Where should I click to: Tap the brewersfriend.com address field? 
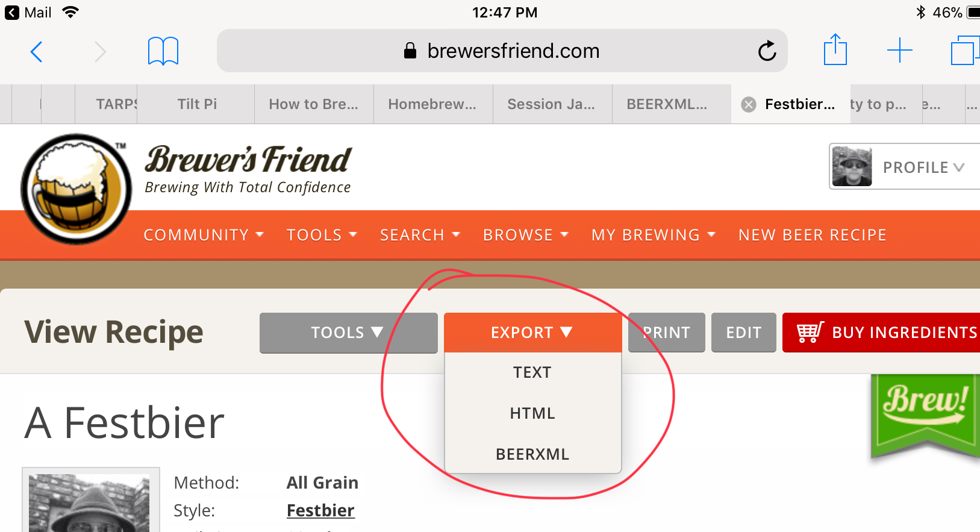point(502,51)
